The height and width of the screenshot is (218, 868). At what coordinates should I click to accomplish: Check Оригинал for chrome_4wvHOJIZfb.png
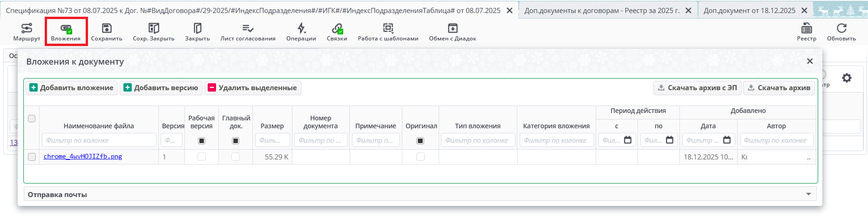point(420,157)
